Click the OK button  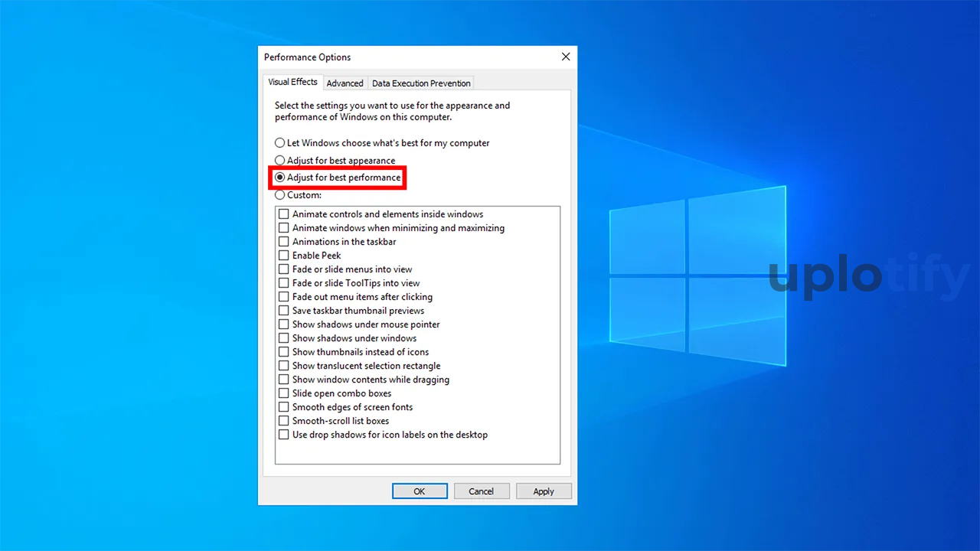pos(420,491)
